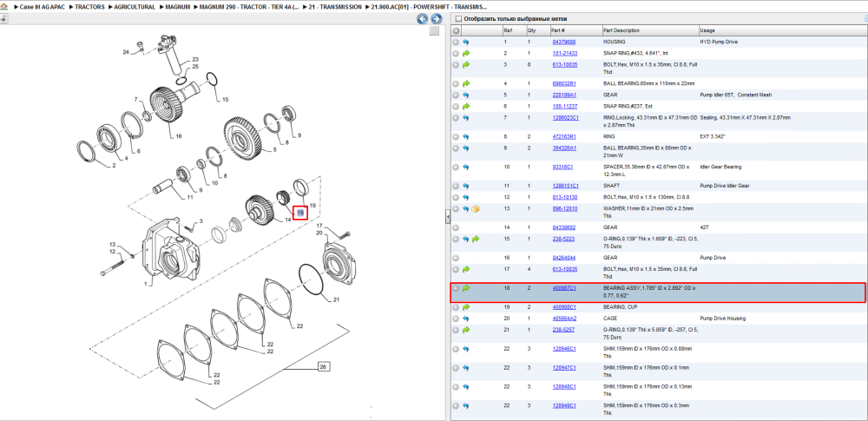Click blue arrow for CAGE row
This screenshot has height=421, width=868.
pos(465,319)
